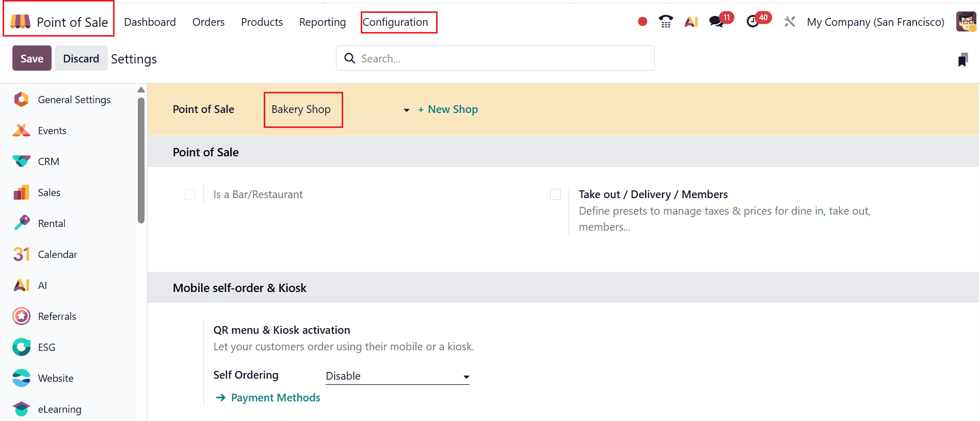Open AI settings icon in sidebar
This screenshot has height=421, width=980.
[x=21, y=285]
